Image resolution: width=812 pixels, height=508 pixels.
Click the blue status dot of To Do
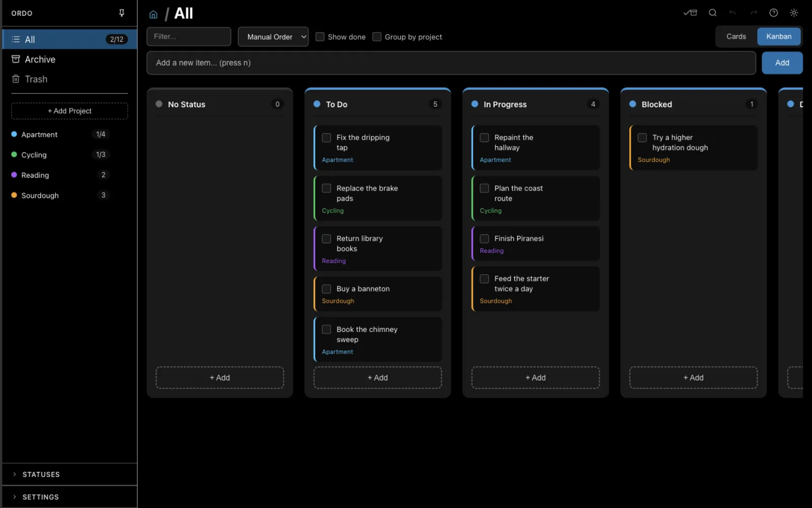(317, 104)
